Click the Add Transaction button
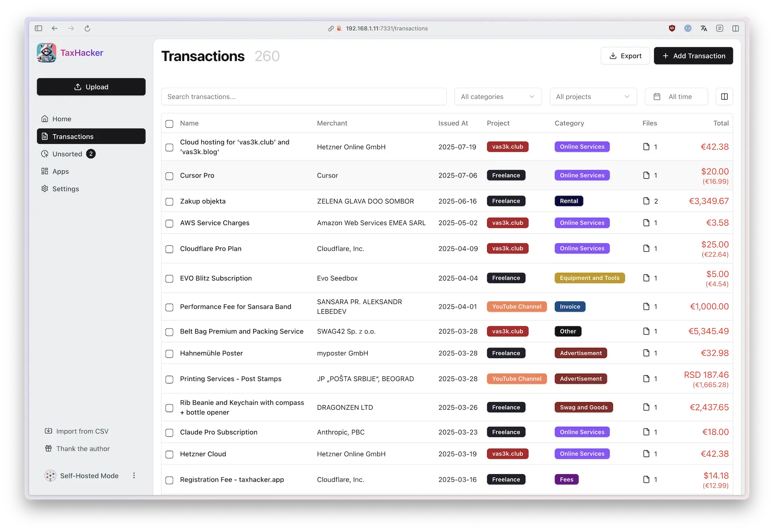Image resolution: width=774 pixels, height=532 pixels. tap(693, 56)
